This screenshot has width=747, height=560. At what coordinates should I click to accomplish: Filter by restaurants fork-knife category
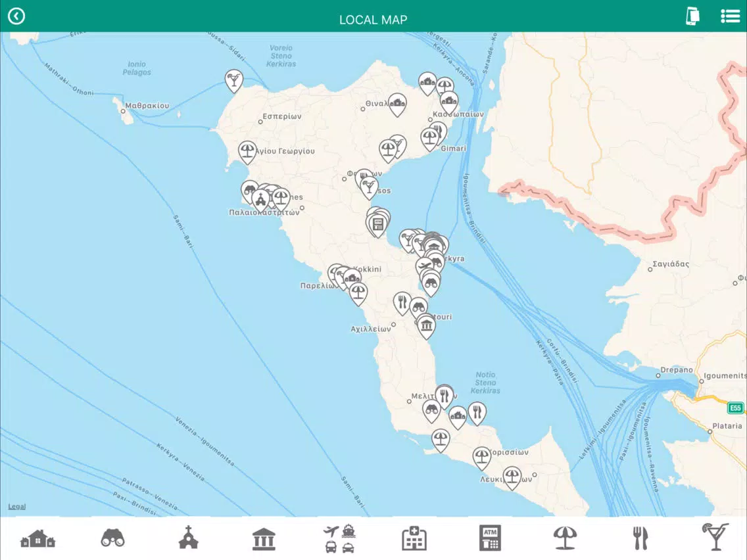[640, 538]
